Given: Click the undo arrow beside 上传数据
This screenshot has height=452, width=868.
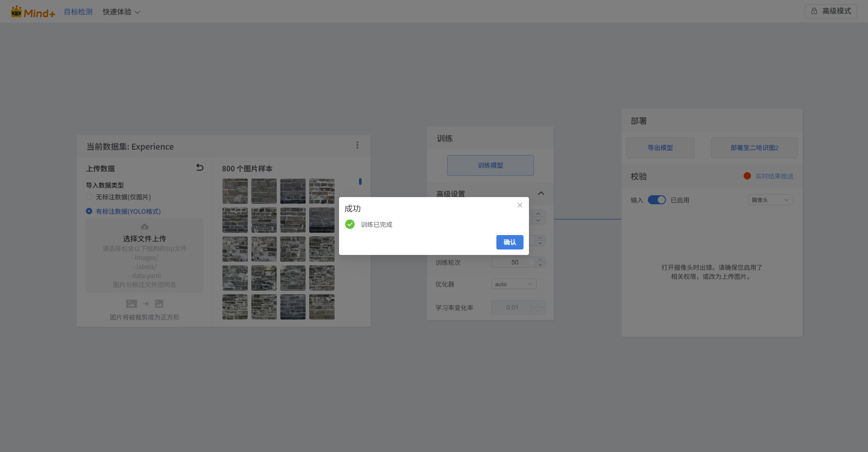Looking at the screenshot, I should pos(200,168).
